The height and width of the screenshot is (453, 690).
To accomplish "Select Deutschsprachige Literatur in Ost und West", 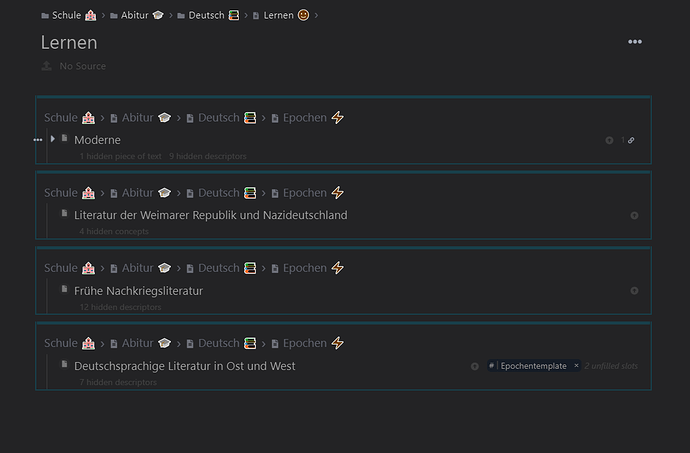I will 185,366.
